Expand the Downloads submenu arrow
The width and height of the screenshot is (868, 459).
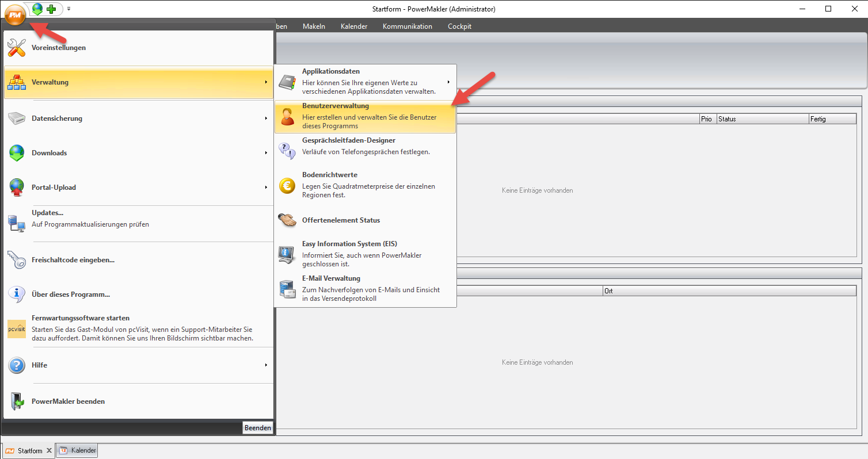[x=266, y=153]
